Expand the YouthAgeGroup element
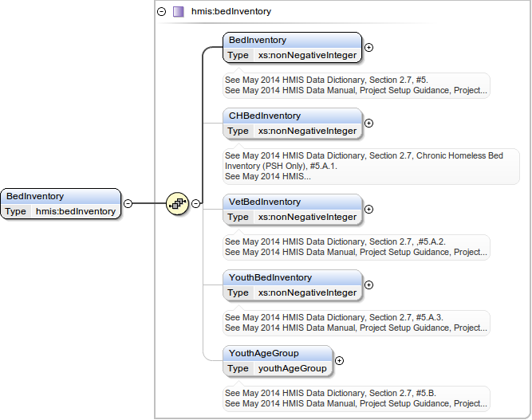 click(339, 360)
